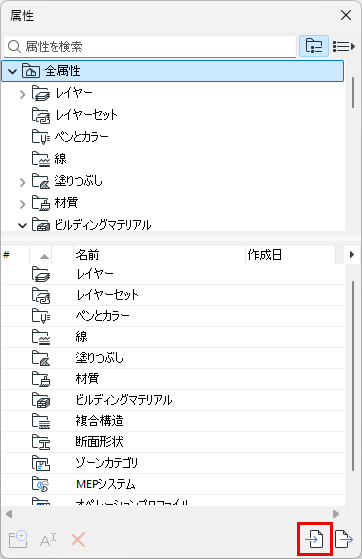This screenshot has height=559, width=362.
Task: Click ゾーンカテゴリ folder icon in the list
Action: [41, 463]
